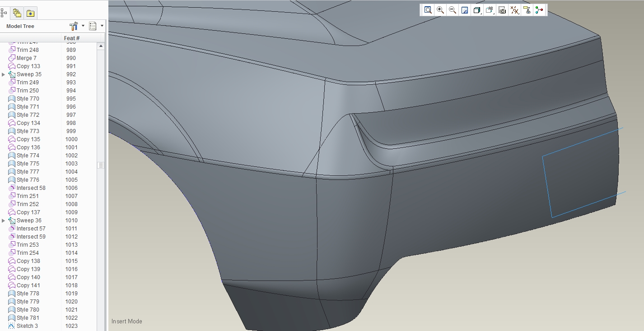This screenshot has height=331, width=644.
Task: Switch to the Model Tree tab
Action: coord(4,13)
